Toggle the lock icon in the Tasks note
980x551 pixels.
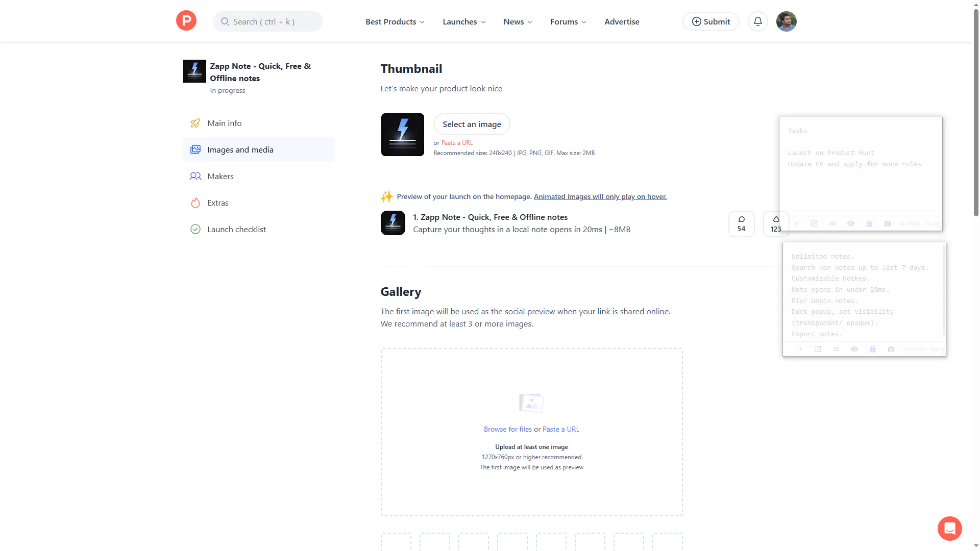click(x=869, y=223)
